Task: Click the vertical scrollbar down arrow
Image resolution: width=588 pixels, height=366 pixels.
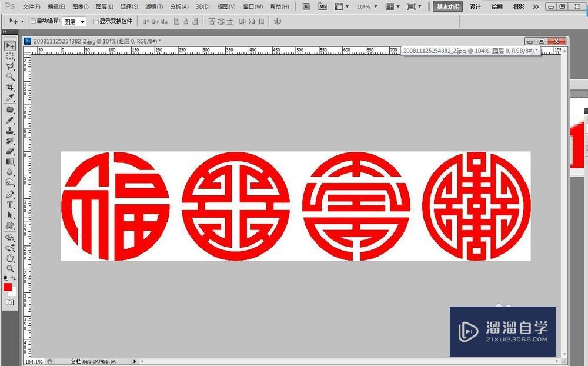Action: [564, 354]
